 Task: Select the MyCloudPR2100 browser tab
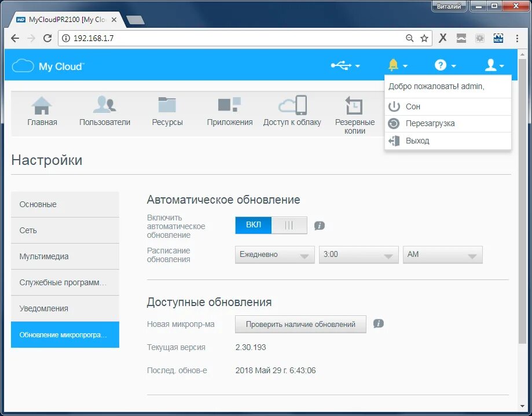[x=68, y=20]
